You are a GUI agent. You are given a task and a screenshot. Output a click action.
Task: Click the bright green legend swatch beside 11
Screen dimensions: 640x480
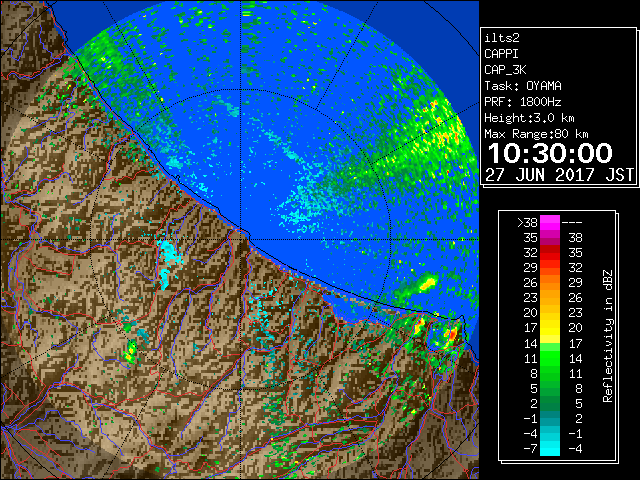click(550, 358)
